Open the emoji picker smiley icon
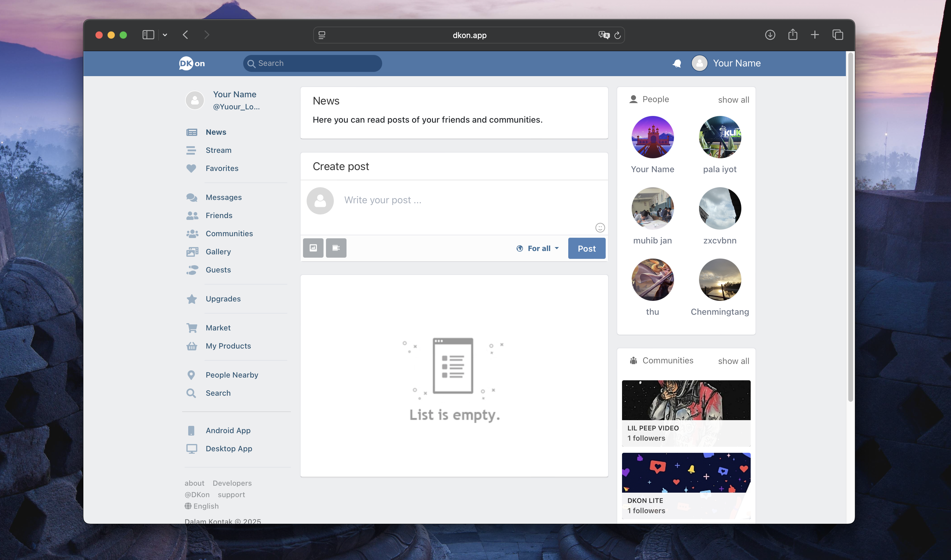Image resolution: width=951 pixels, height=560 pixels. (x=600, y=227)
